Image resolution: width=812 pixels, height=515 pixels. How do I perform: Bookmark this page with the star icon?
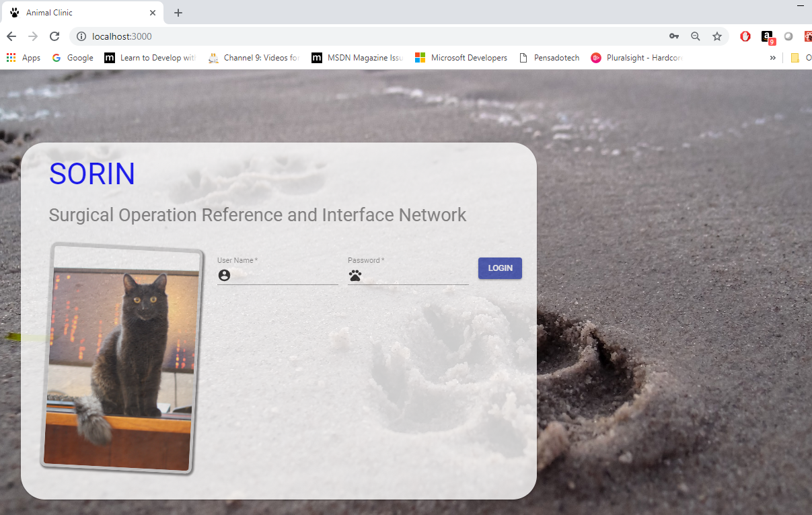coord(717,36)
